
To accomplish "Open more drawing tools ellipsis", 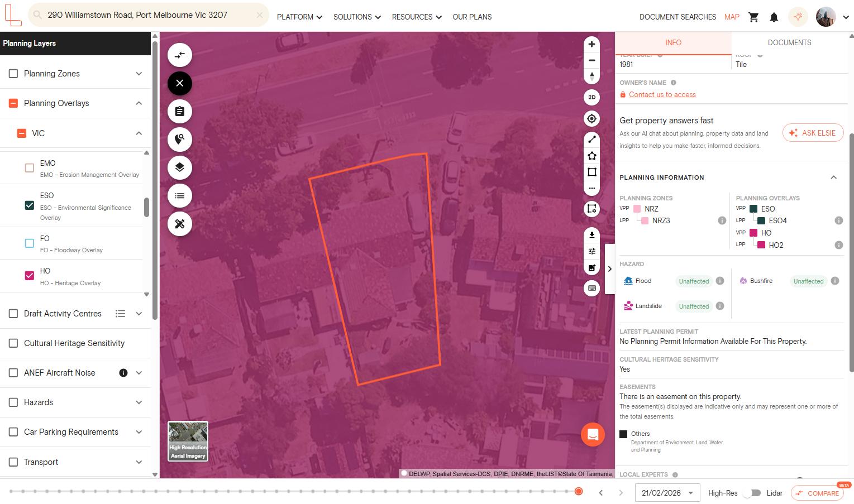I will coord(592,188).
